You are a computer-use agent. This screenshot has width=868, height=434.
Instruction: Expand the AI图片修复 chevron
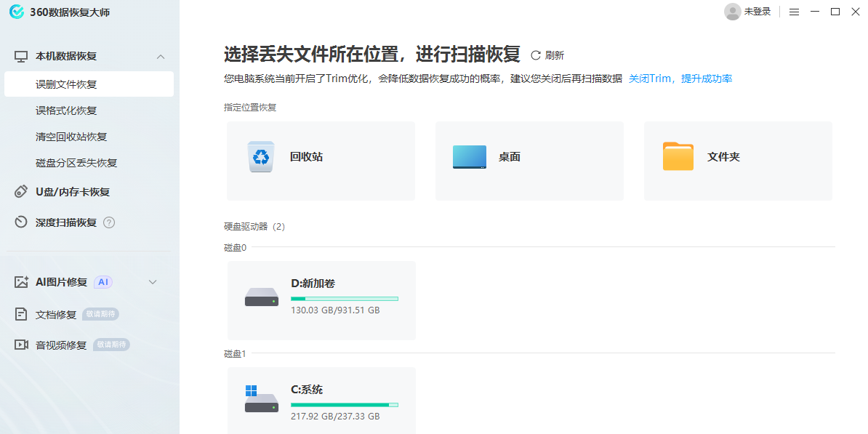(153, 282)
